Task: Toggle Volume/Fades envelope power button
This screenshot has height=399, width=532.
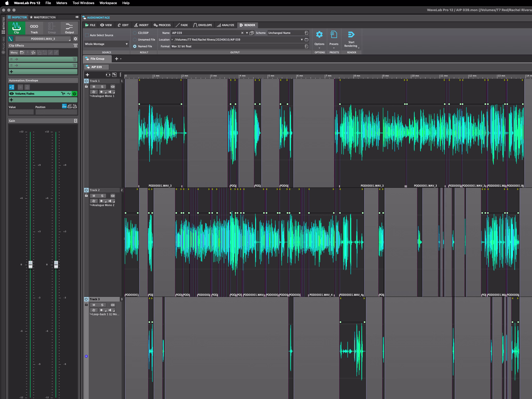Action: tap(74, 94)
